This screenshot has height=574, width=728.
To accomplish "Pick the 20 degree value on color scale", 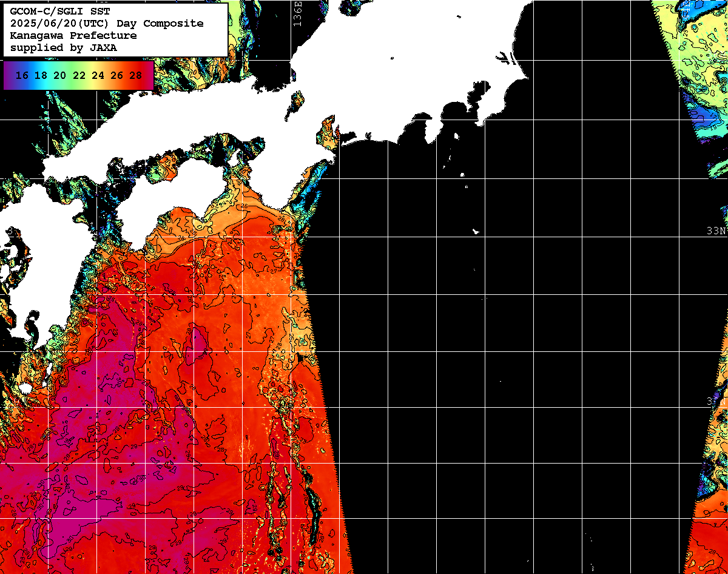I will [x=59, y=75].
